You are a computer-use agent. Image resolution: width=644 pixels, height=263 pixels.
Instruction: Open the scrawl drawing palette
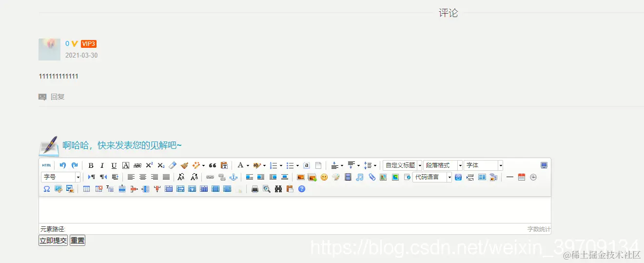(336, 177)
